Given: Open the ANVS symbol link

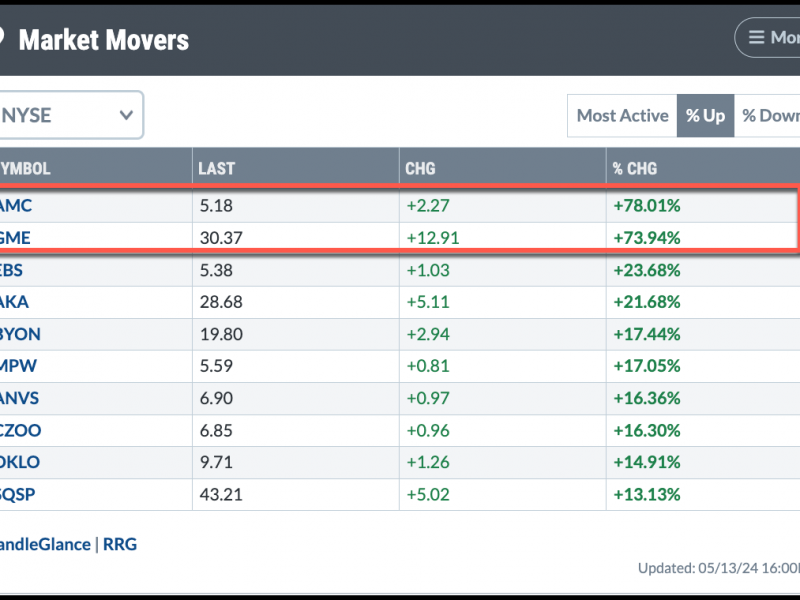Looking at the screenshot, I should [19, 398].
